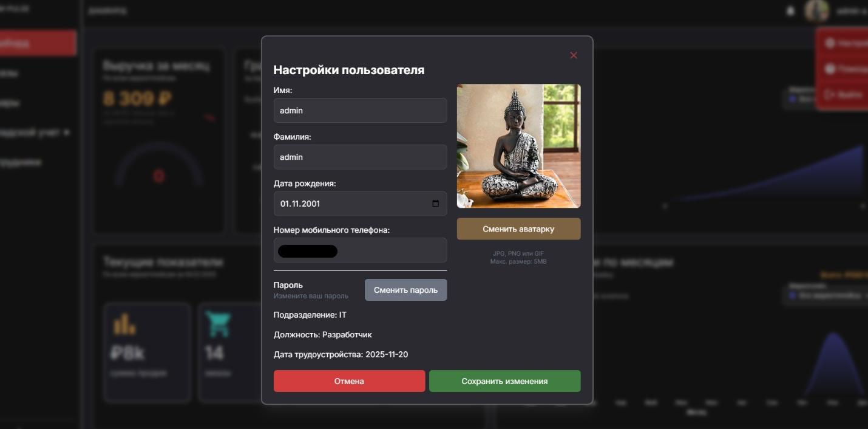Close the user settings dialog with the red X
This screenshot has width=868, height=429.
574,55
